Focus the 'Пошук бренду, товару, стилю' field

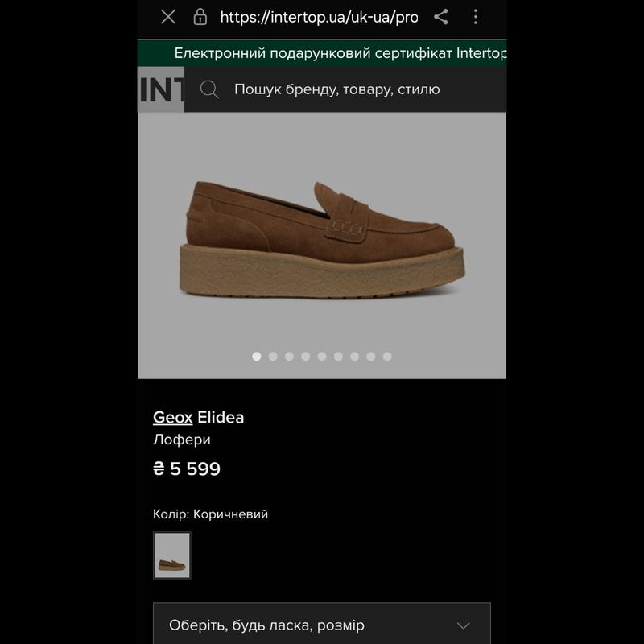click(x=338, y=89)
